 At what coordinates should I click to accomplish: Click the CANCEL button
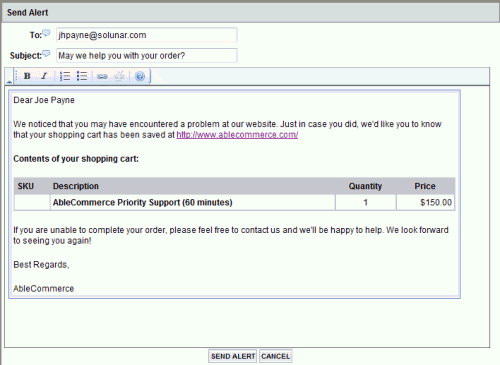point(276,356)
